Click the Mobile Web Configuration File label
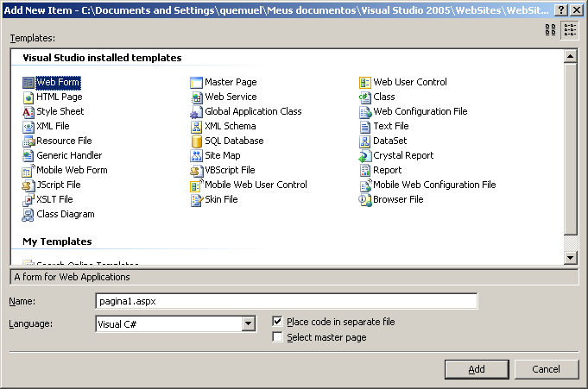Viewport: 588px width, 389px height. click(434, 185)
